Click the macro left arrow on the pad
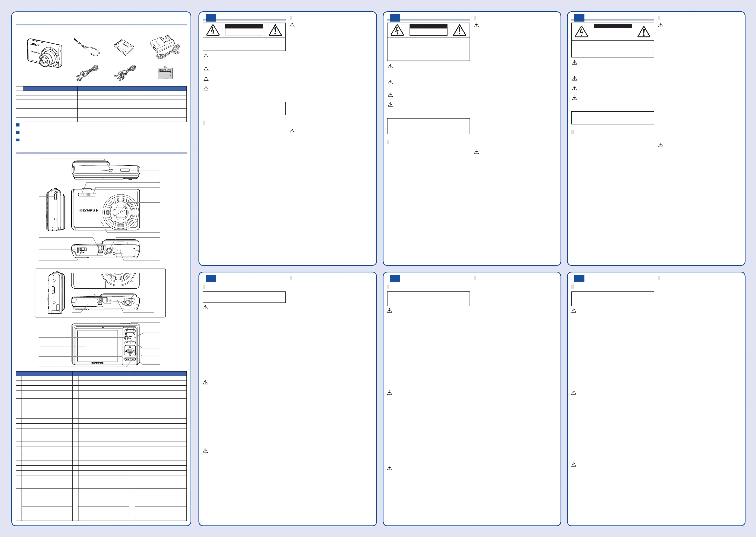 (x=126, y=351)
